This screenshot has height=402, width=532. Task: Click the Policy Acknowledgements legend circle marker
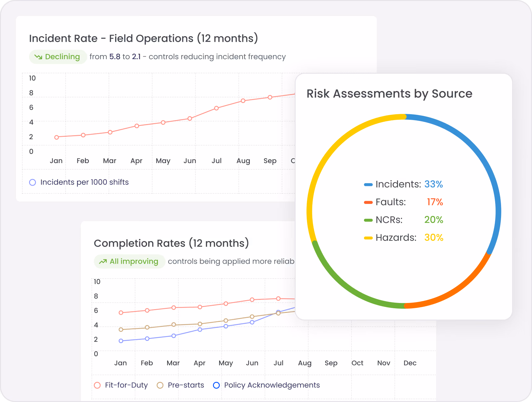point(216,385)
